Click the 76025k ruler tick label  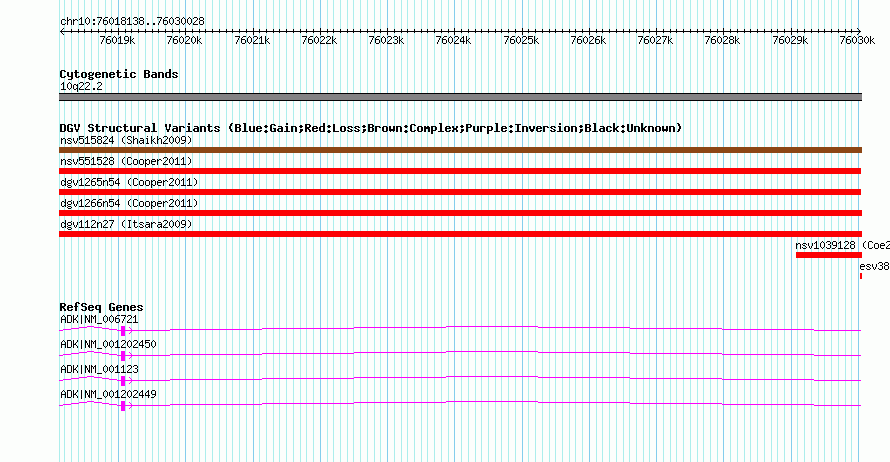point(521,40)
